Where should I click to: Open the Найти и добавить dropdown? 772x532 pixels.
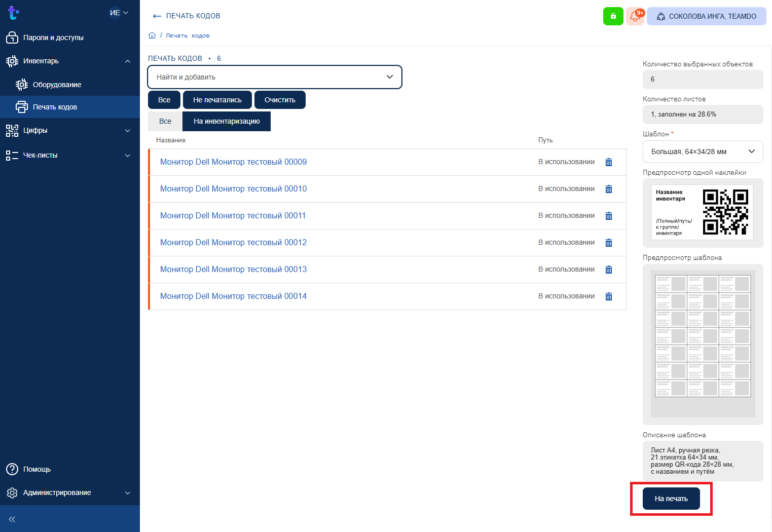pos(275,77)
